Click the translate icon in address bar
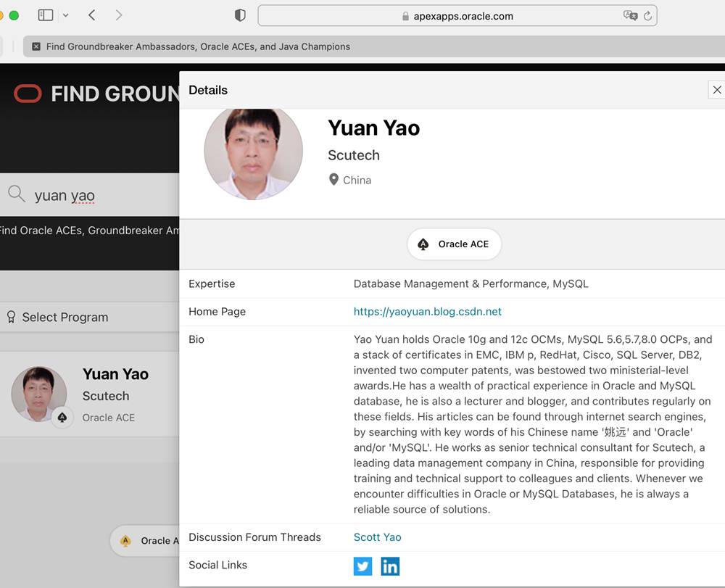Image resolution: width=725 pixels, height=588 pixels. pos(630,15)
